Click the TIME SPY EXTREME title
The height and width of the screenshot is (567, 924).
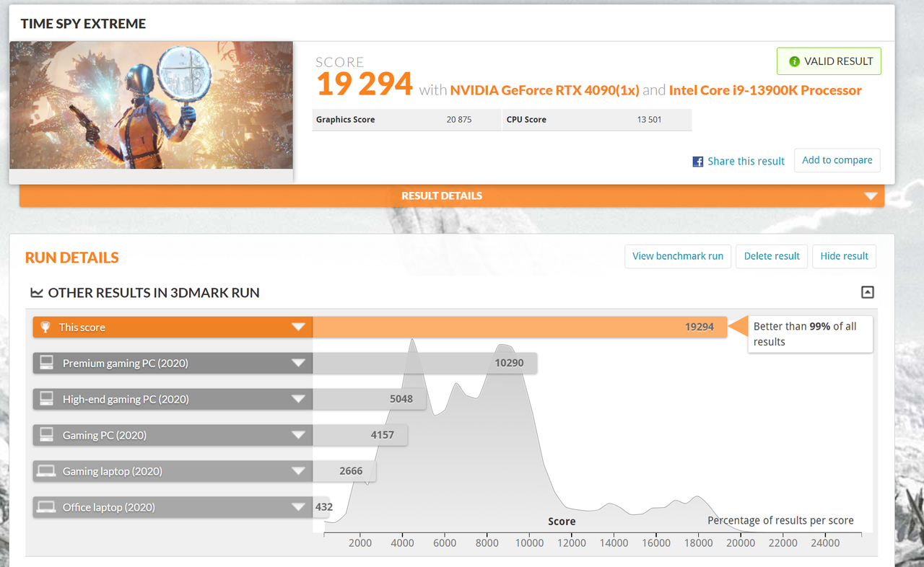click(x=83, y=24)
